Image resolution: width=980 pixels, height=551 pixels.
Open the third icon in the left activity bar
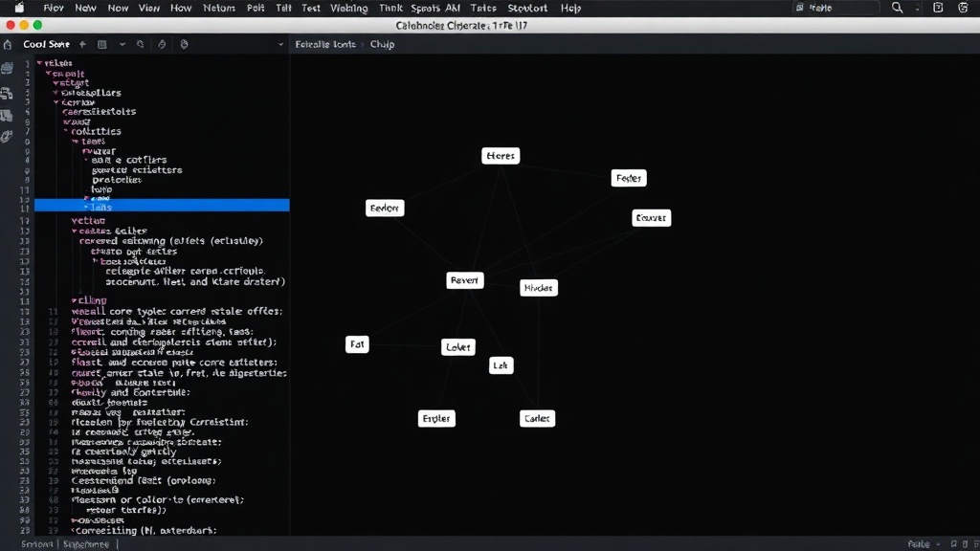(x=7, y=116)
